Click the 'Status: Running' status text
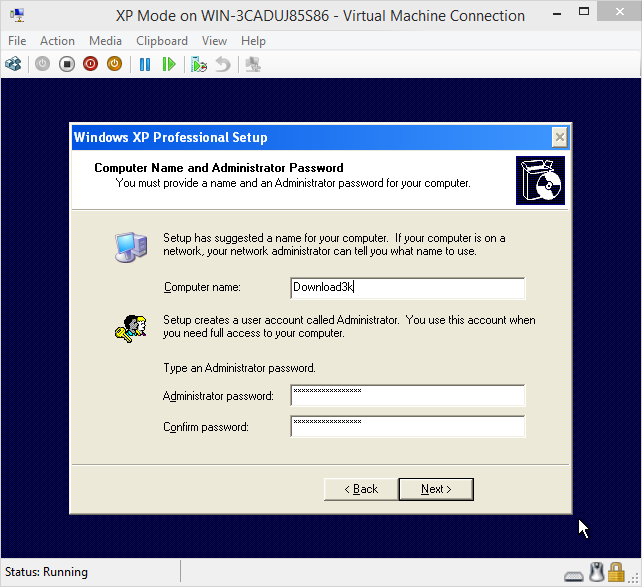Screen dimensions: 642x587 tap(46, 572)
